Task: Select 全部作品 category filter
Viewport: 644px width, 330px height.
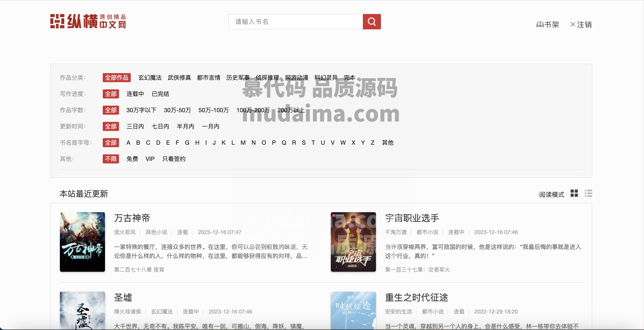Action: [117, 78]
